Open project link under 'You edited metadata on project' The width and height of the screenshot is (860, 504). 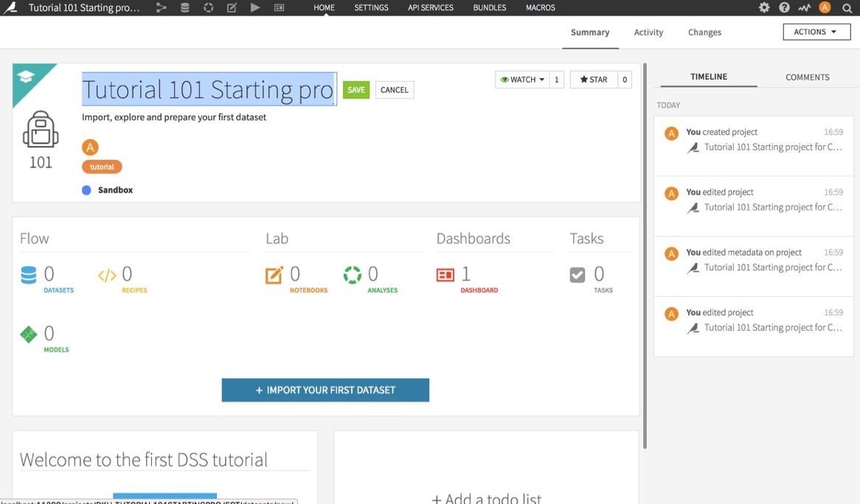pos(773,267)
